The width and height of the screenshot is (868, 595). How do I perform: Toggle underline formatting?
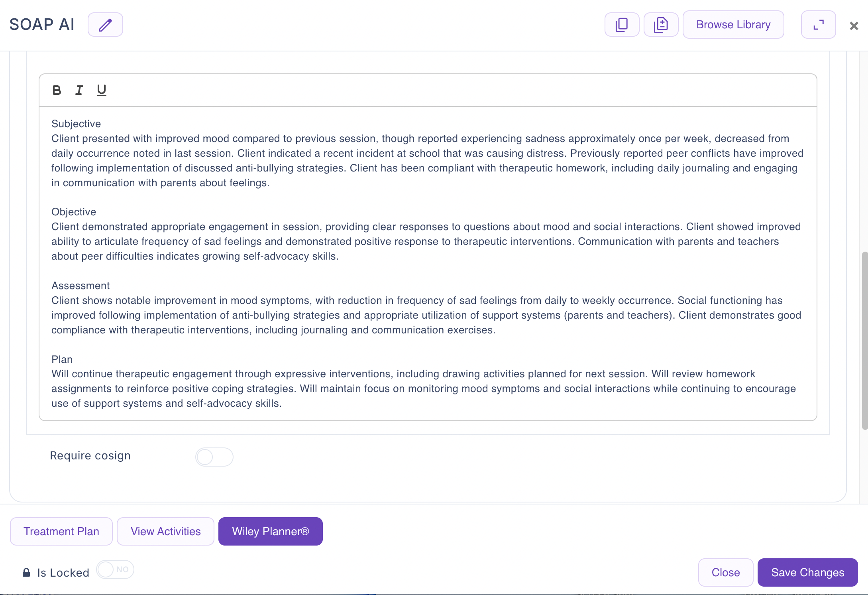(x=102, y=91)
